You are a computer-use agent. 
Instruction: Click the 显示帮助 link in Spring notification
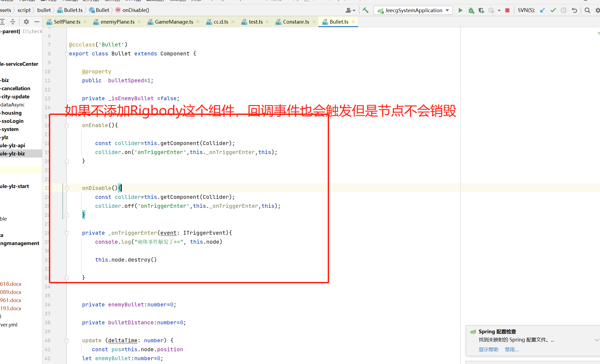(488, 349)
